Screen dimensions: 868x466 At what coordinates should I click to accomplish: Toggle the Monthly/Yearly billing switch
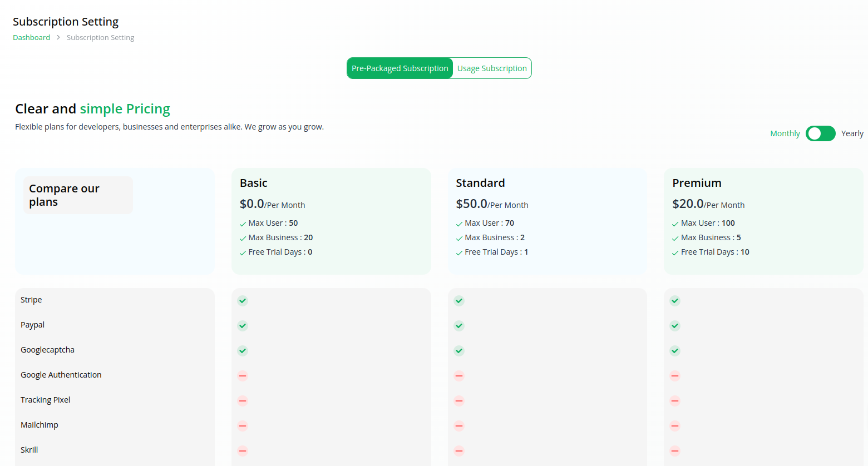[820, 133]
